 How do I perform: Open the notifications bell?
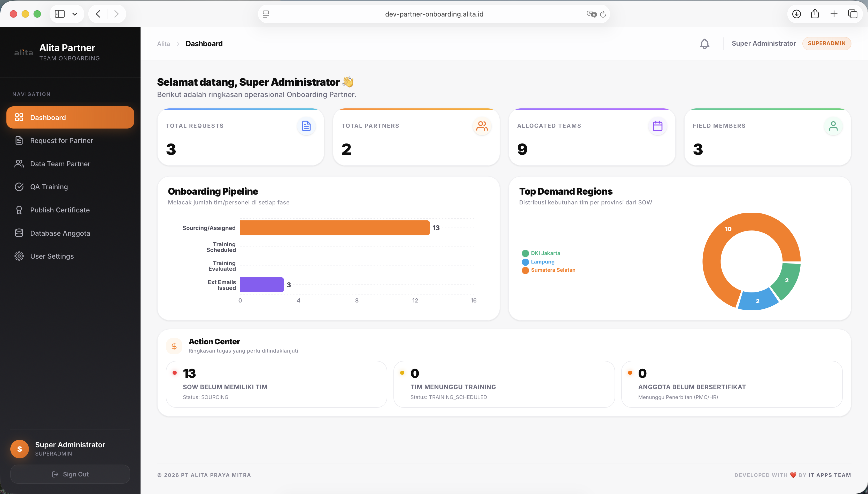[705, 44]
